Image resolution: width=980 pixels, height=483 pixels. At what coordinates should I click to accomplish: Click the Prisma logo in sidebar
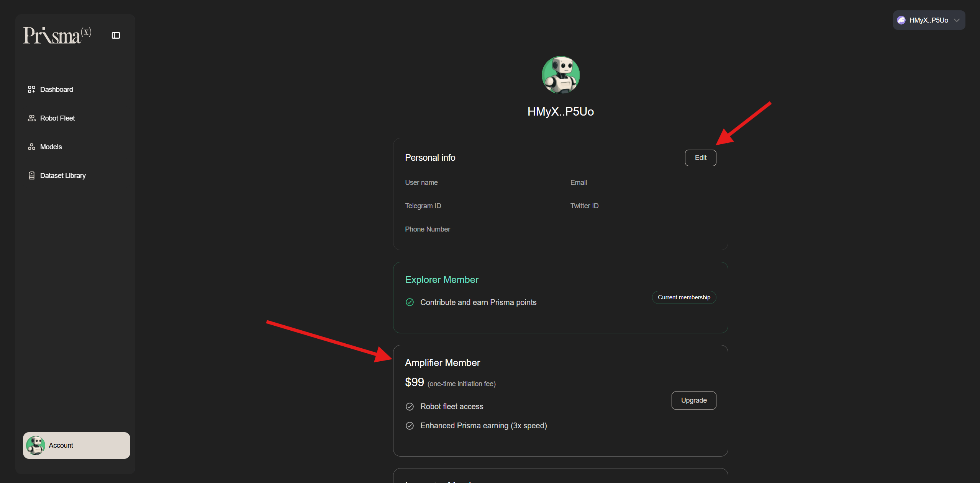(57, 36)
